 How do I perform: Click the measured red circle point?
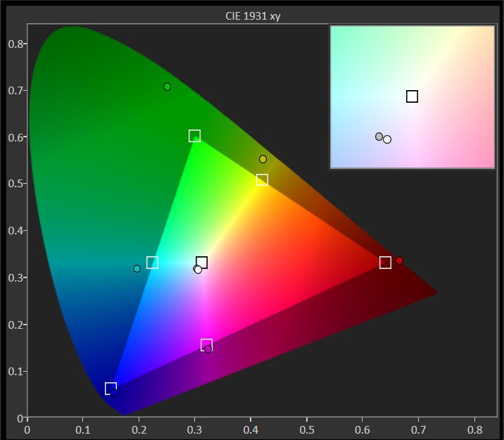click(400, 260)
